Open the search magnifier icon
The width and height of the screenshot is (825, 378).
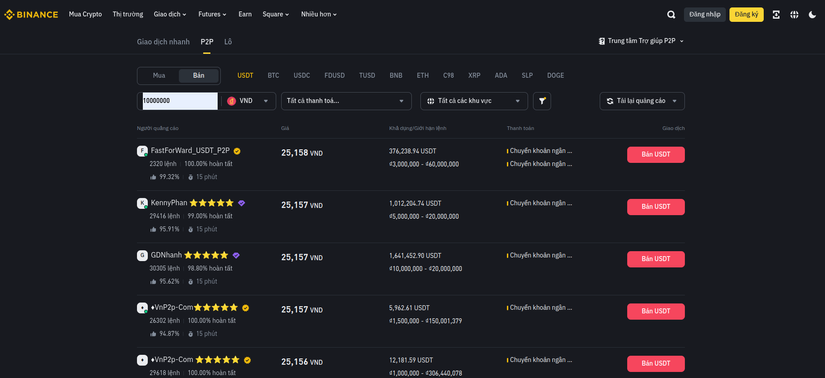(x=671, y=15)
